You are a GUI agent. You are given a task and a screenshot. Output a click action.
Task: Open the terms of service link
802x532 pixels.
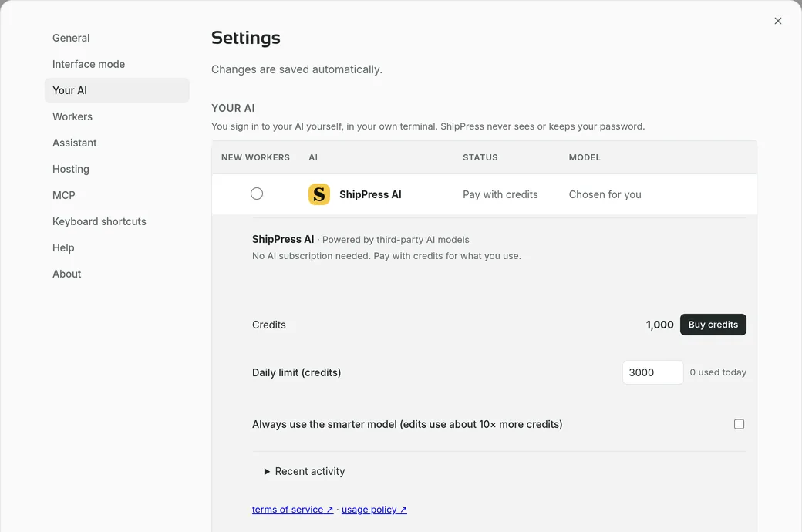coord(292,510)
